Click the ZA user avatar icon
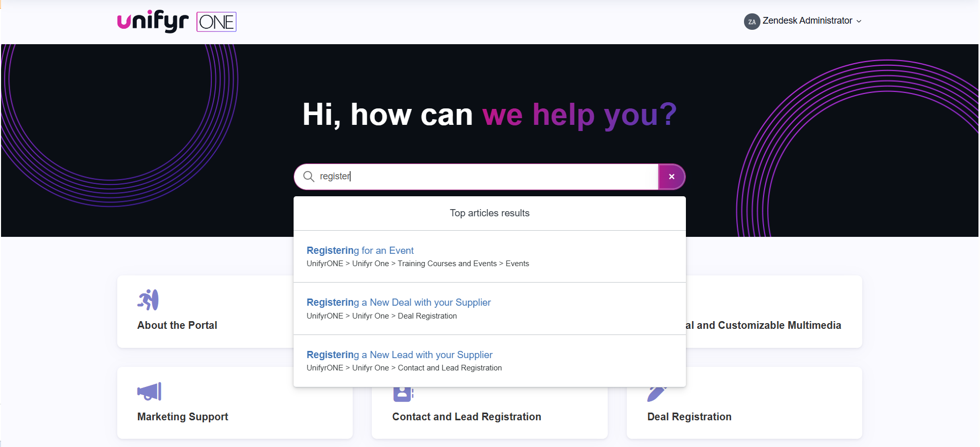Image resolution: width=980 pixels, height=447 pixels. pos(752,22)
